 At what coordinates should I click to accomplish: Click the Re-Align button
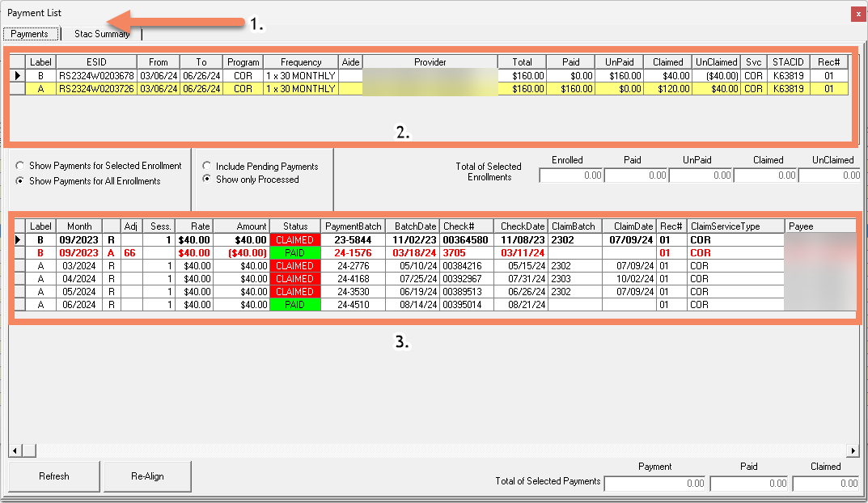coord(147,476)
